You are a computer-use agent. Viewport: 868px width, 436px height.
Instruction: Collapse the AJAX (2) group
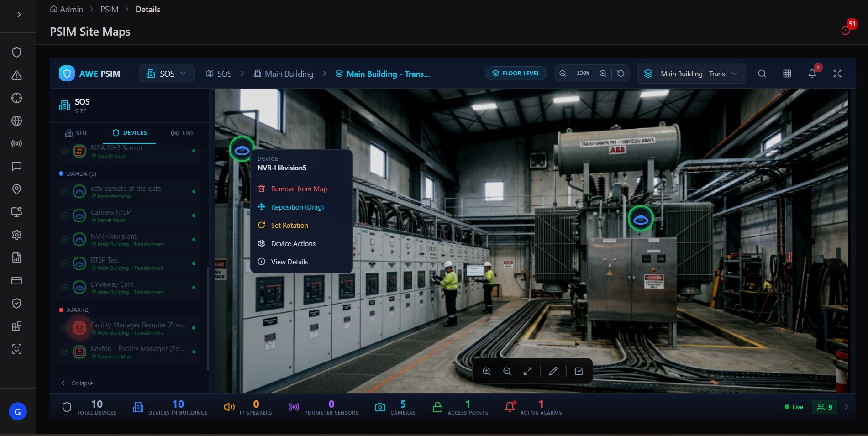74,310
